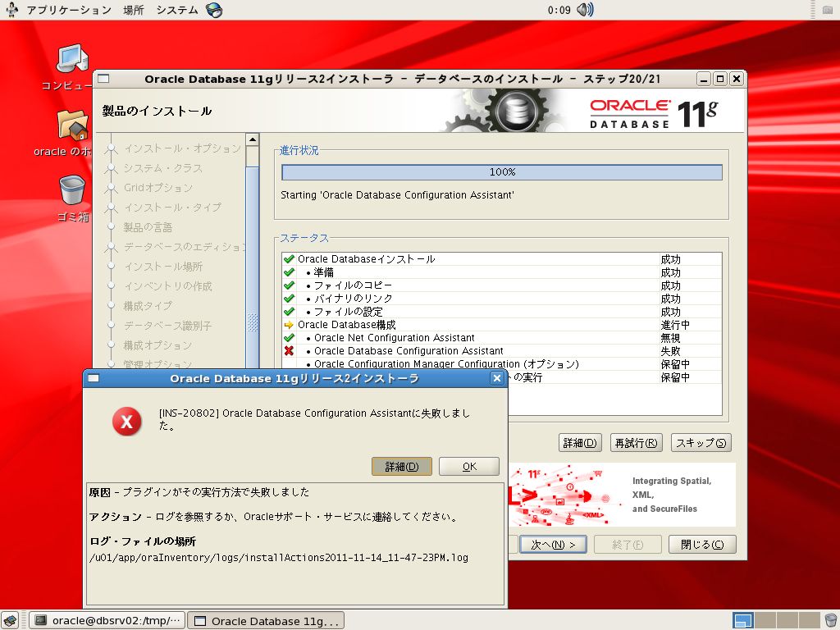Click the Integrating Spatial, XML banner image

pos(622,495)
